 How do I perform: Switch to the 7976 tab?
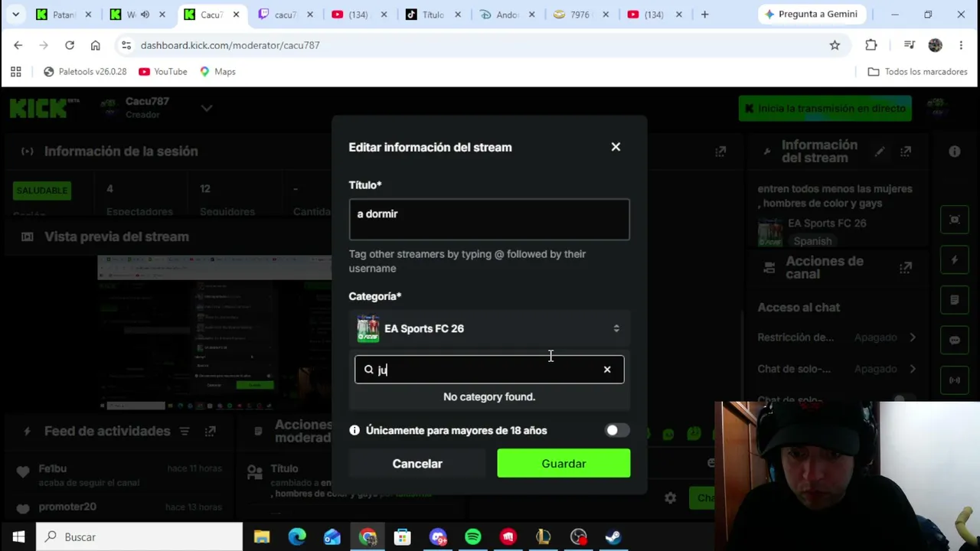pyautogui.click(x=581, y=15)
